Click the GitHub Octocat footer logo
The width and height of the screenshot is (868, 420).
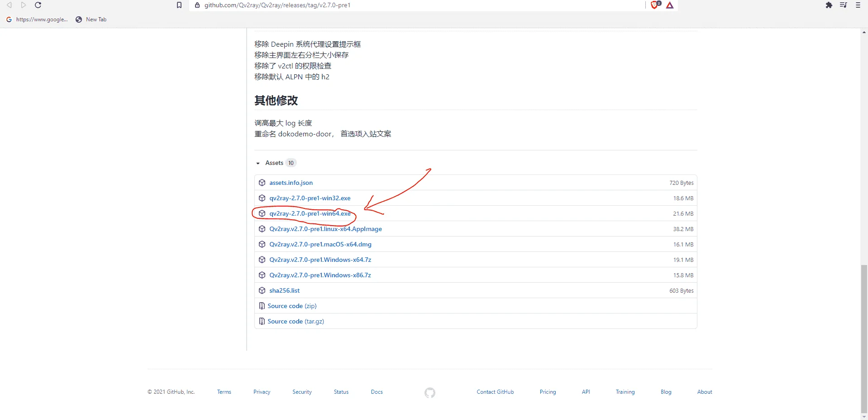430,392
